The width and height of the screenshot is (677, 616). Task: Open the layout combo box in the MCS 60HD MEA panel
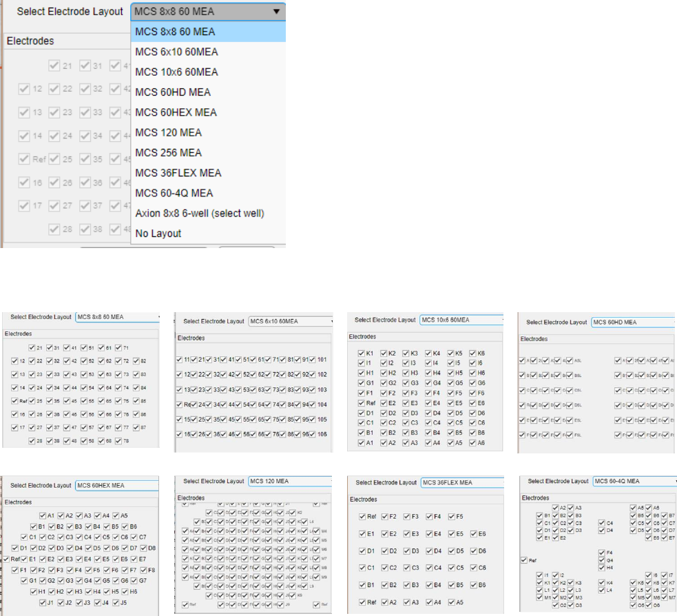(632, 322)
